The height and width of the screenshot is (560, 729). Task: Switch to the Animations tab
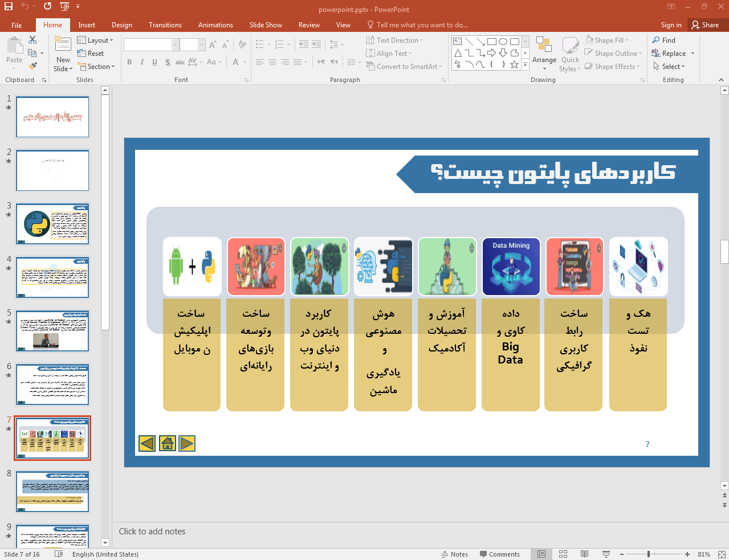(215, 25)
